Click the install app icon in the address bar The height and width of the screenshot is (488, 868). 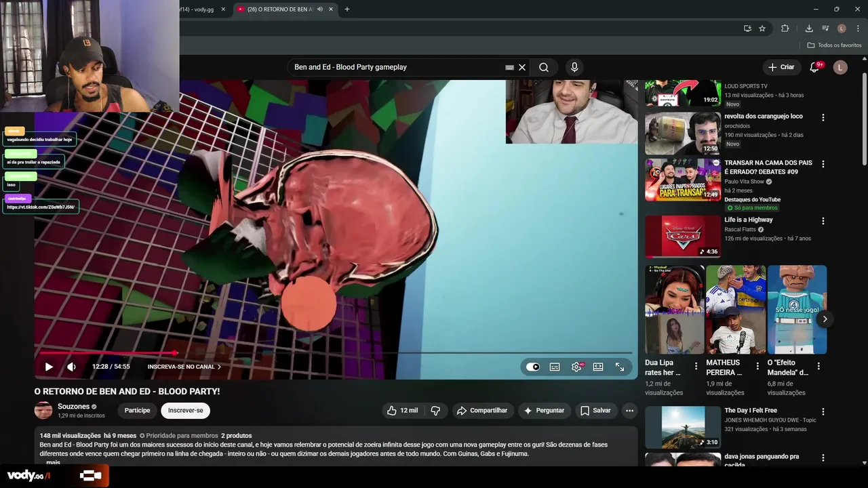point(747,28)
